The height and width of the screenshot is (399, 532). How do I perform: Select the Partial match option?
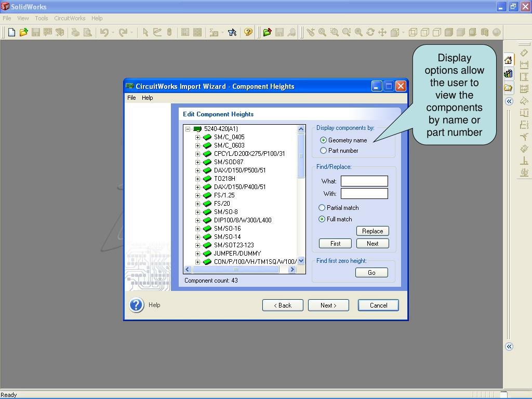(322, 207)
